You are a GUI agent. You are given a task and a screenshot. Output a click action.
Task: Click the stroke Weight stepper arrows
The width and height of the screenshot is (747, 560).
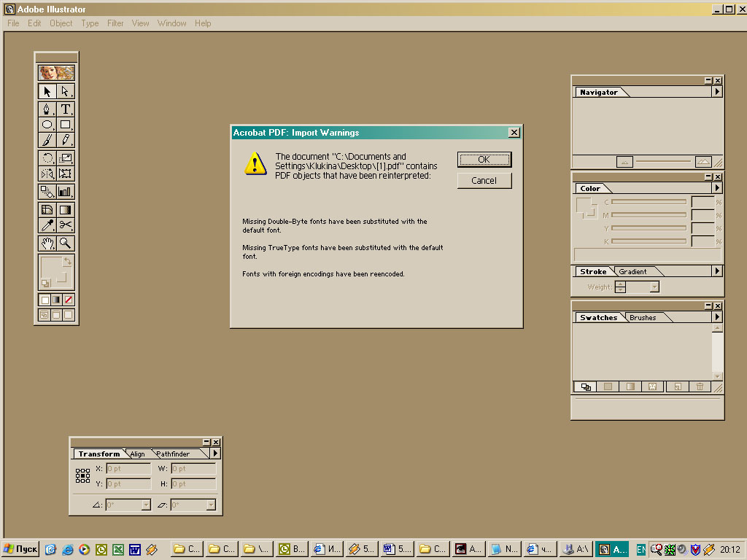coord(620,287)
